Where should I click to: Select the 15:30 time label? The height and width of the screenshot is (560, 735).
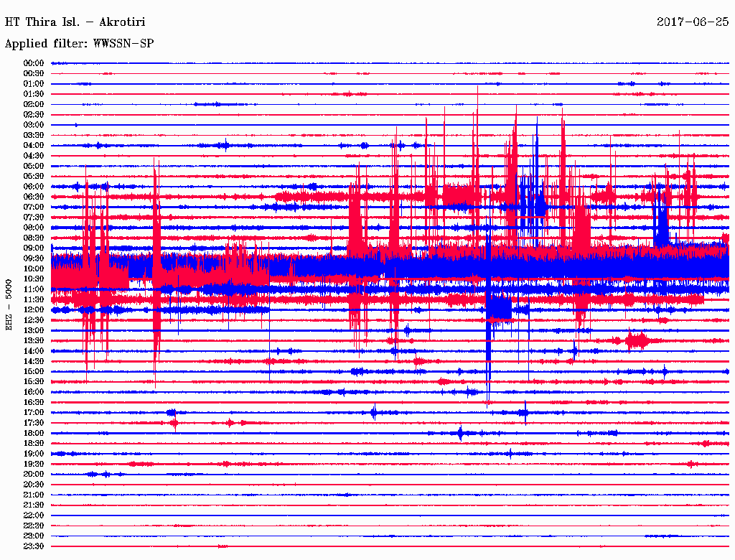33,382
